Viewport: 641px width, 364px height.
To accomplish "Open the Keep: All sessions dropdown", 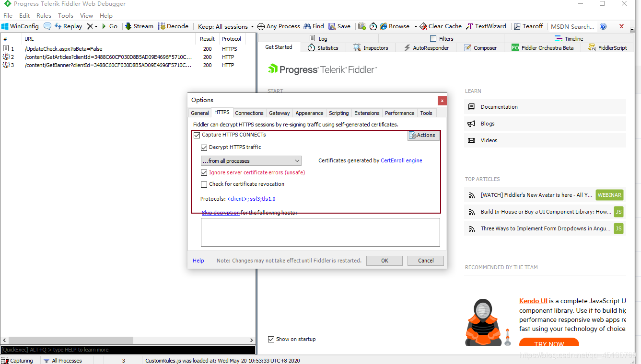I will click(226, 26).
